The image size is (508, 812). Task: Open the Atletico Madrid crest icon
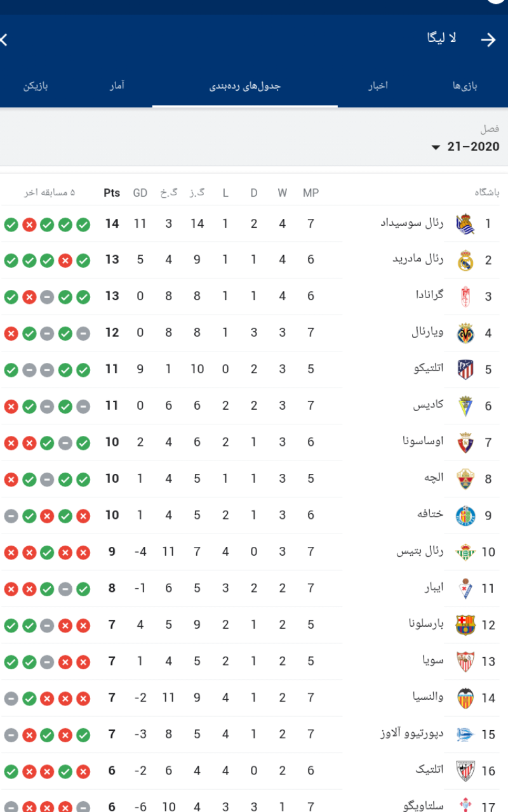click(x=465, y=369)
